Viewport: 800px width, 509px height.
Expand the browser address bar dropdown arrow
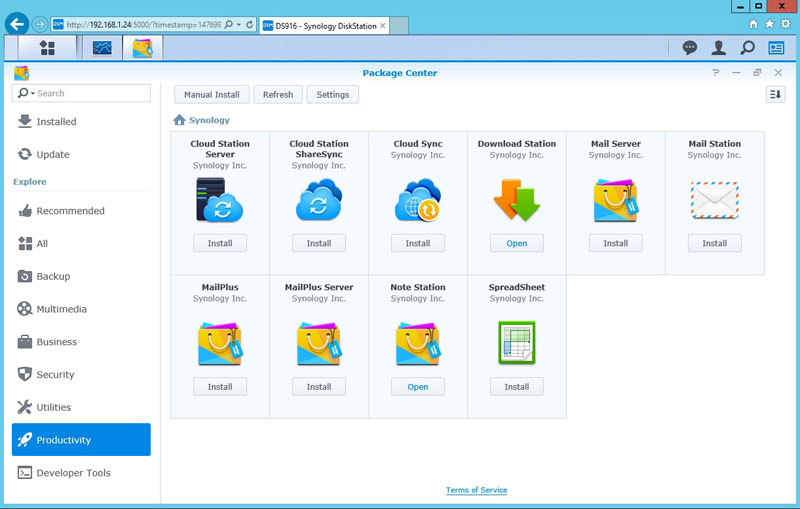click(x=238, y=24)
